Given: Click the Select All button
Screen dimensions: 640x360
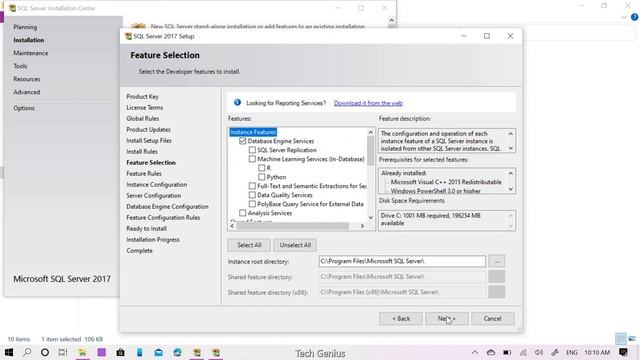Looking at the screenshot, I should coord(249,245).
